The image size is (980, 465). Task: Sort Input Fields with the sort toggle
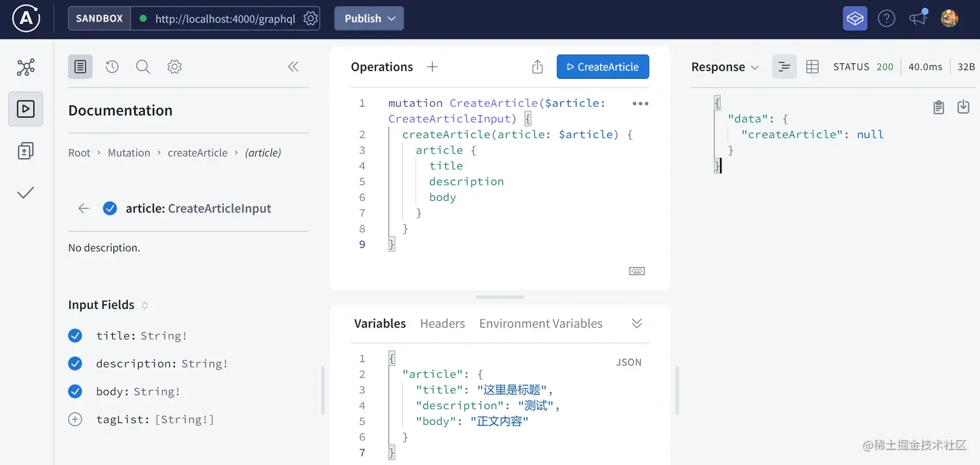click(145, 305)
